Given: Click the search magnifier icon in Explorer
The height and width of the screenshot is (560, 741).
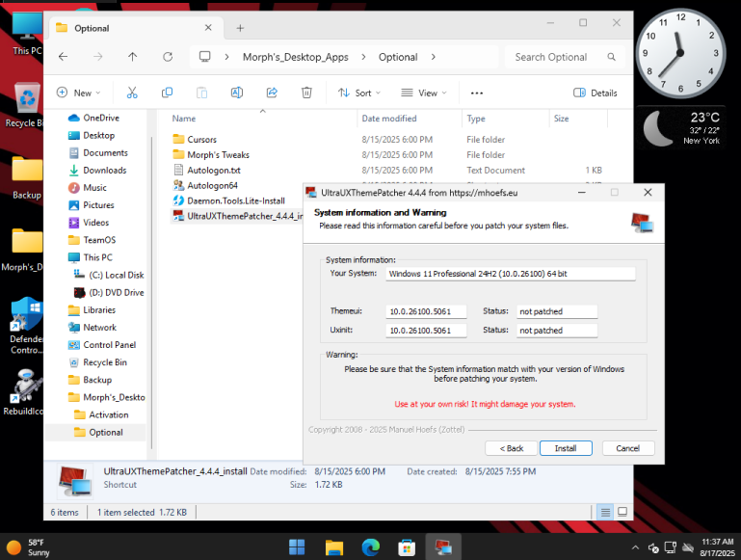Looking at the screenshot, I should point(612,57).
